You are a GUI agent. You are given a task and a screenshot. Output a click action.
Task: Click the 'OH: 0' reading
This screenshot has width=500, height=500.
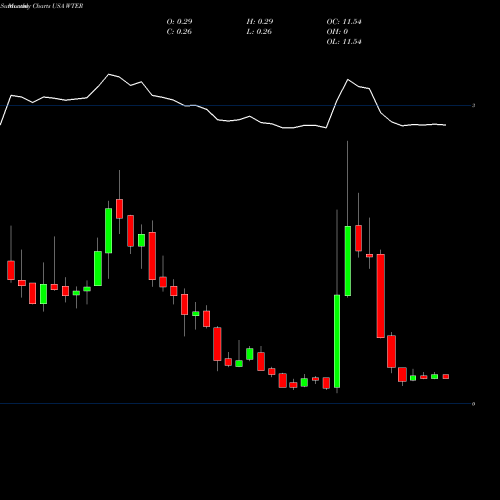pyautogui.click(x=337, y=31)
